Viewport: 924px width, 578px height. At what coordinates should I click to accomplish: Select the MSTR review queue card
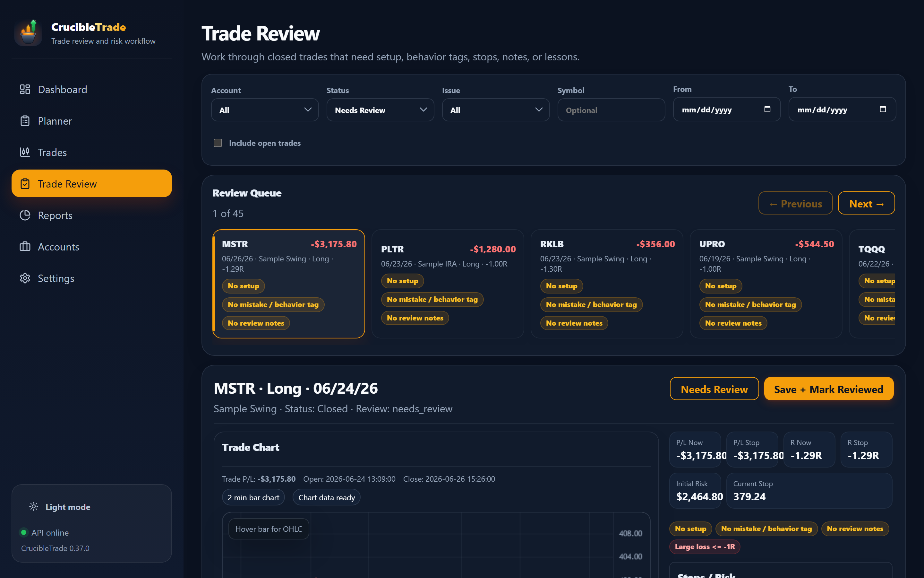289,284
